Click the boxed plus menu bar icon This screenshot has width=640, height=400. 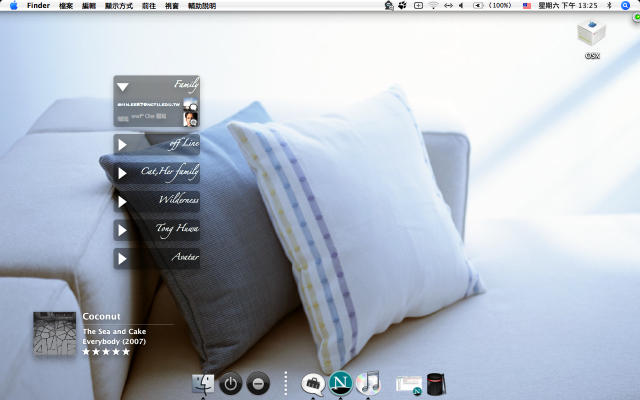click(x=418, y=6)
